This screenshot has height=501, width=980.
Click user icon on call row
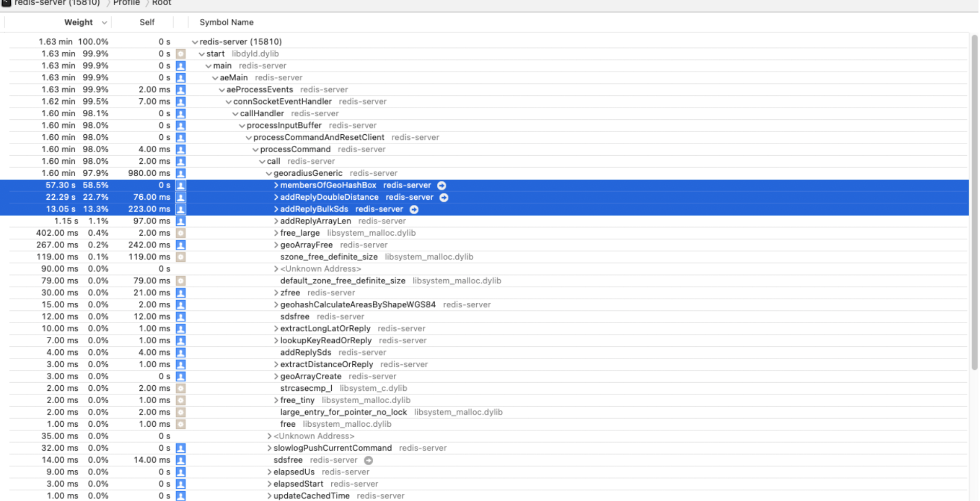[181, 161]
